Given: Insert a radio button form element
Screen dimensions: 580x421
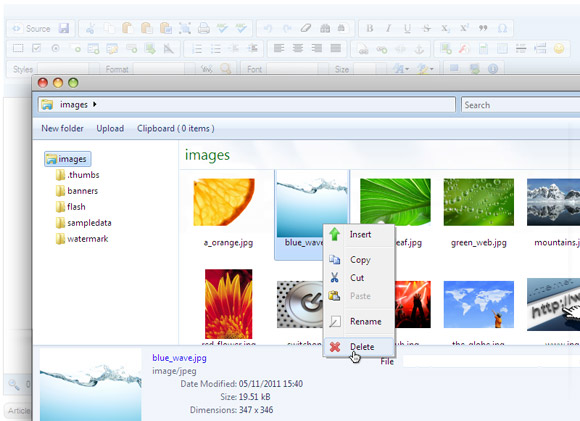Looking at the screenshot, I should tap(55, 48).
